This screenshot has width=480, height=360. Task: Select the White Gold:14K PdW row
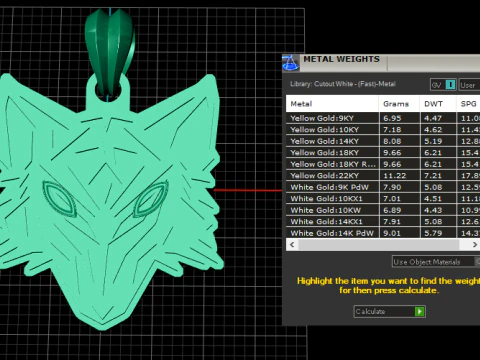(383, 233)
